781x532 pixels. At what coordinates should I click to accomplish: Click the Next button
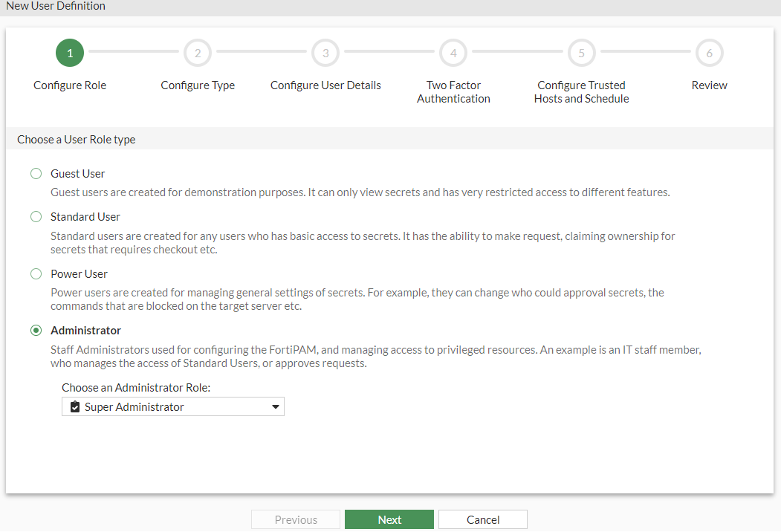[389, 519]
